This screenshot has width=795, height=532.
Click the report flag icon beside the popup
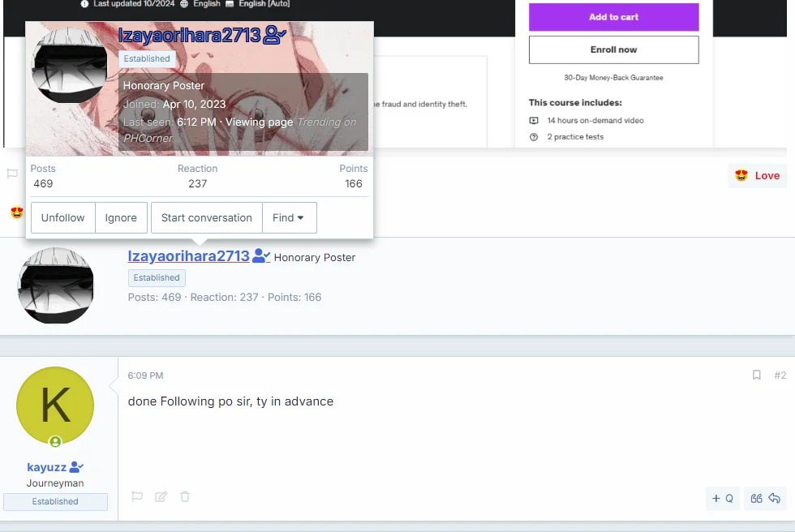[12, 174]
